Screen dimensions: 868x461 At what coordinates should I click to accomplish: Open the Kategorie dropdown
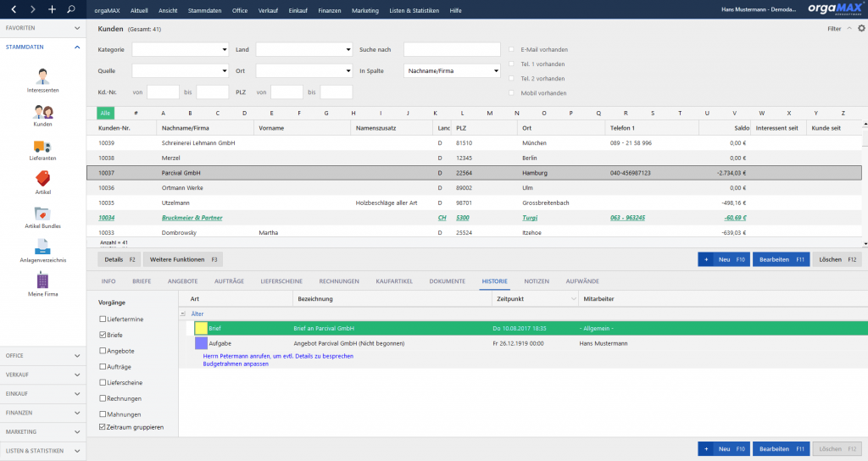(224, 49)
